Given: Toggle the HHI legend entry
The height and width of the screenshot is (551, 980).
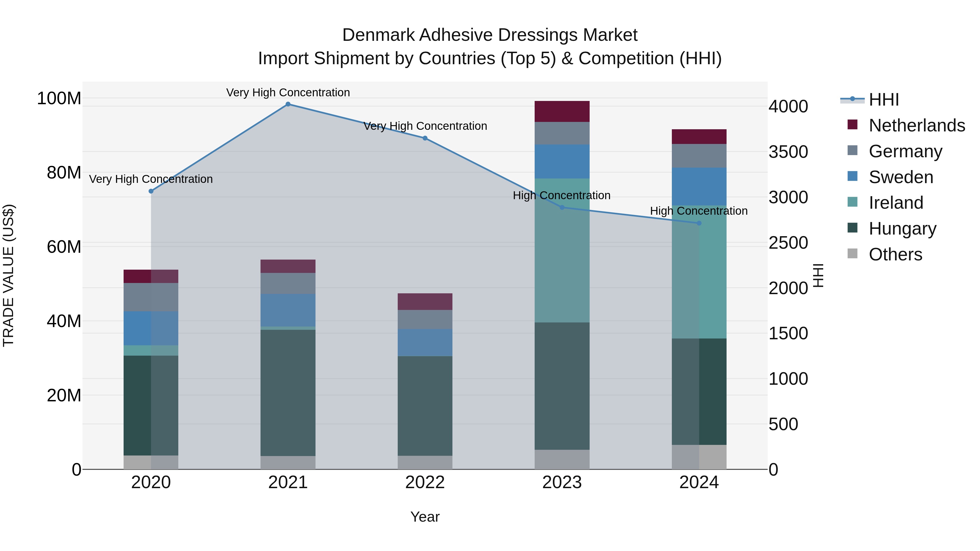Looking at the screenshot, I should point(869,100).
